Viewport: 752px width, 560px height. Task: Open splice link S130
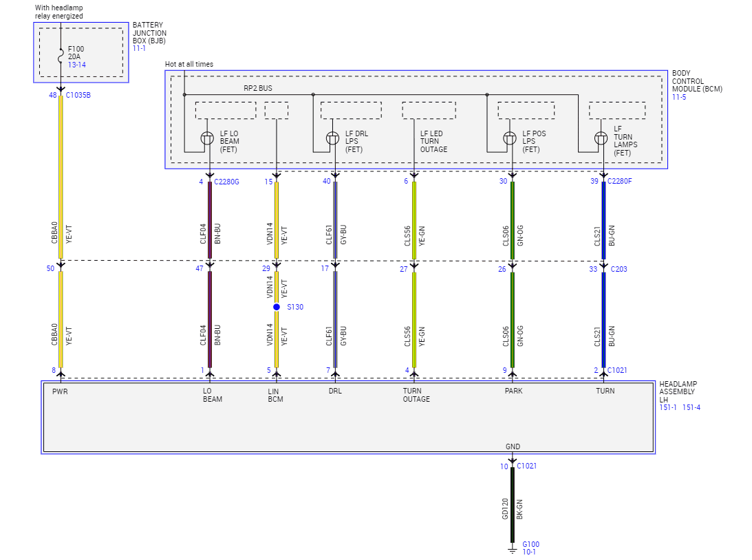coord(295,307)
